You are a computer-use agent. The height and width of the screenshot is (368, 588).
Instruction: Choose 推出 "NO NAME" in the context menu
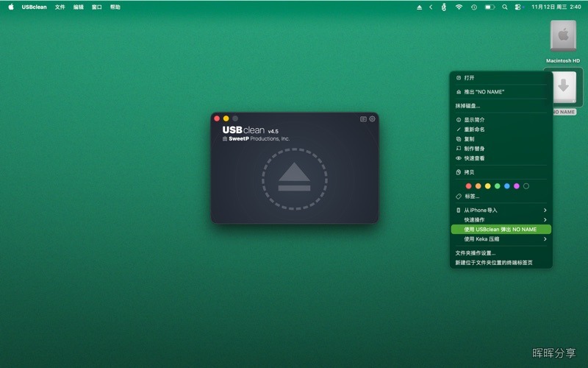pyautogui.click(x=501, y=91)
